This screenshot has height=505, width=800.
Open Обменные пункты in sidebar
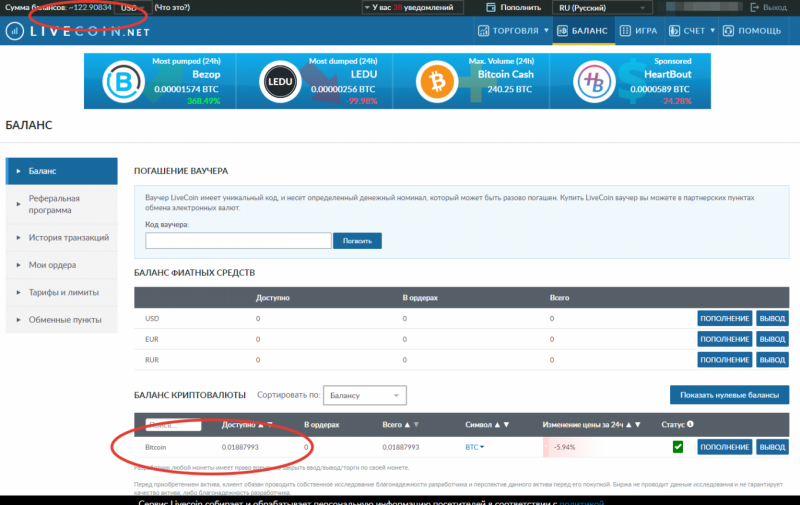62,320
